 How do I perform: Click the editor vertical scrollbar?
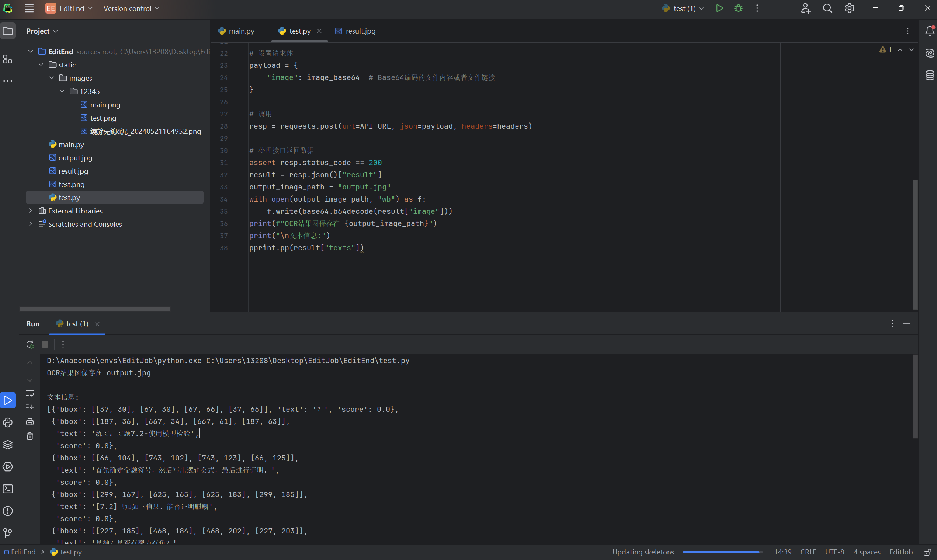915,244
